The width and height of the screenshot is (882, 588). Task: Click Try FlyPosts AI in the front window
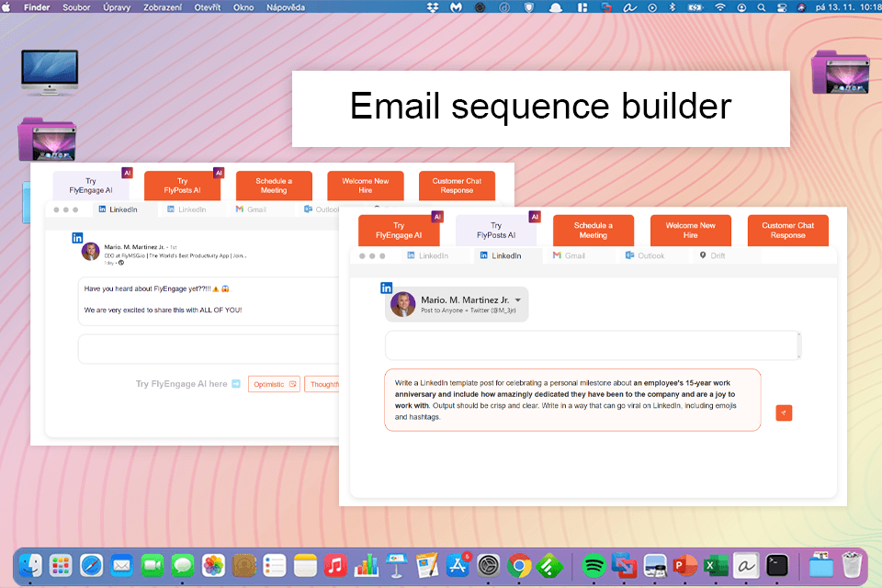(496, 230)
